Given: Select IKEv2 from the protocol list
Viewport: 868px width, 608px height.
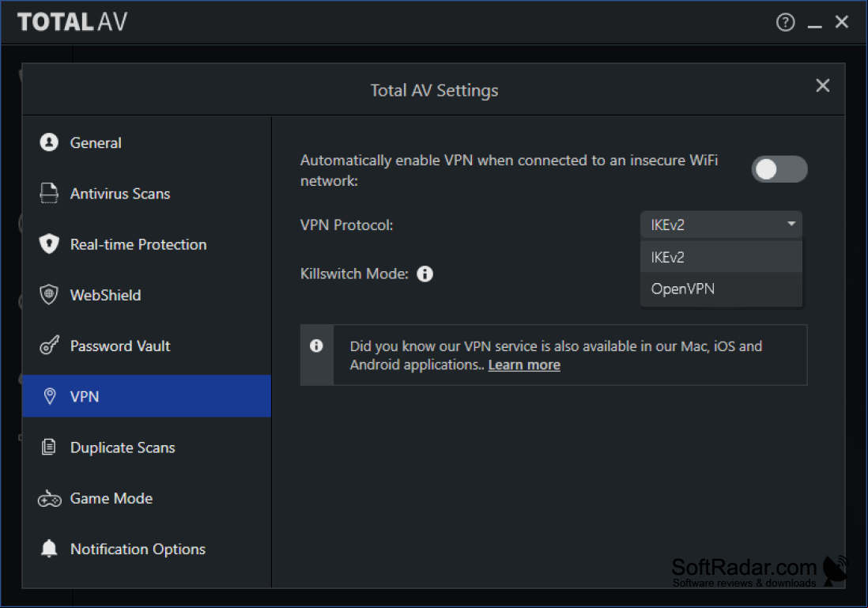Looking at the screenshot, I should (721, 257).
